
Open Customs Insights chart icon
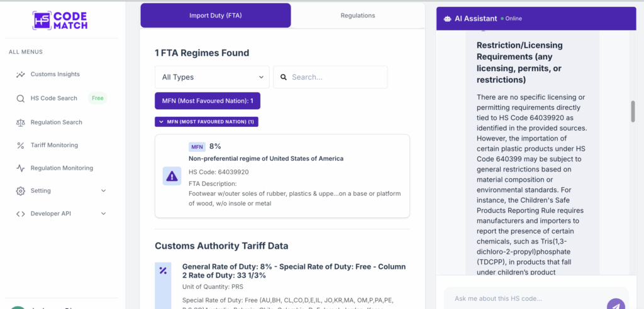click(21, 74)
